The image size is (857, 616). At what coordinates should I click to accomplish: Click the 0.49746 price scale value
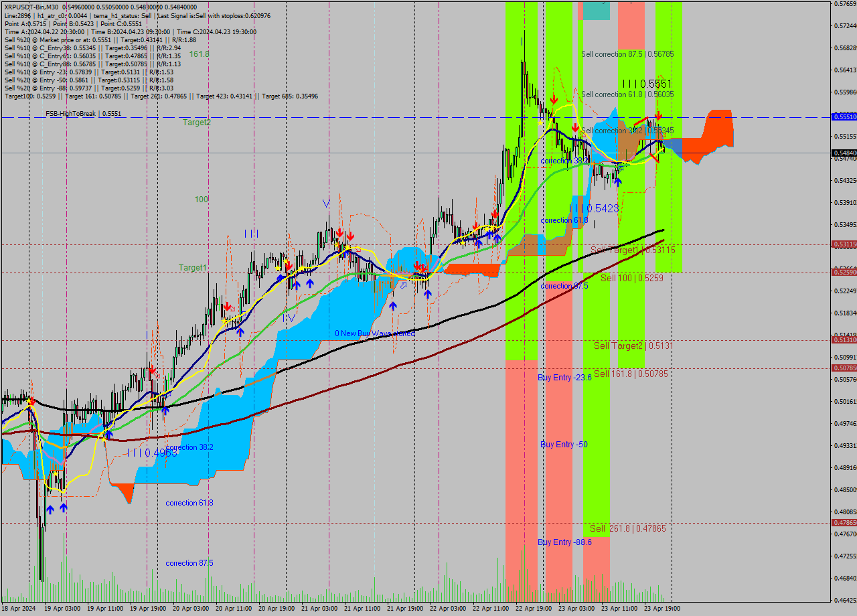845,423
